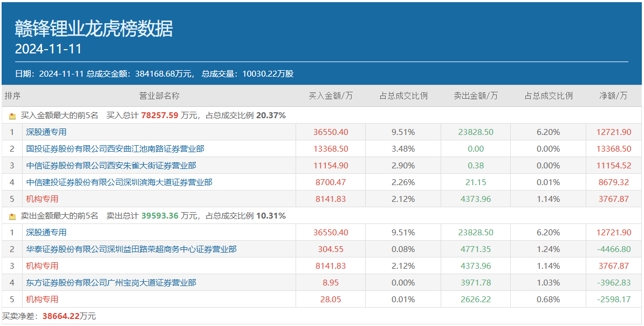644x326 pixels.
Task: Click 占总成交比例 header after 买入金额/万
Action: click(403, 96)
